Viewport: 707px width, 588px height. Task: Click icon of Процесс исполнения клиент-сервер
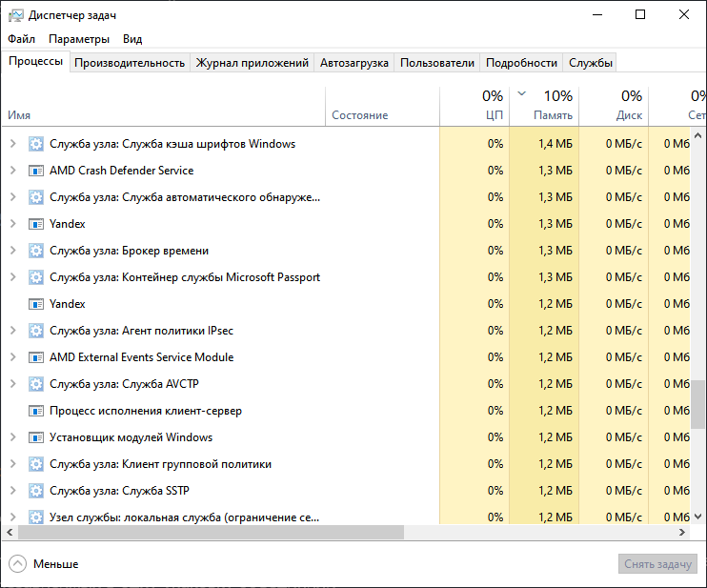36,411
